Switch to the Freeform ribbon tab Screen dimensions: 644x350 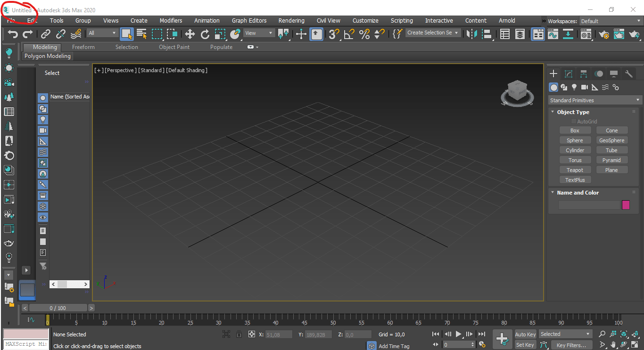(x=83, y=47)
